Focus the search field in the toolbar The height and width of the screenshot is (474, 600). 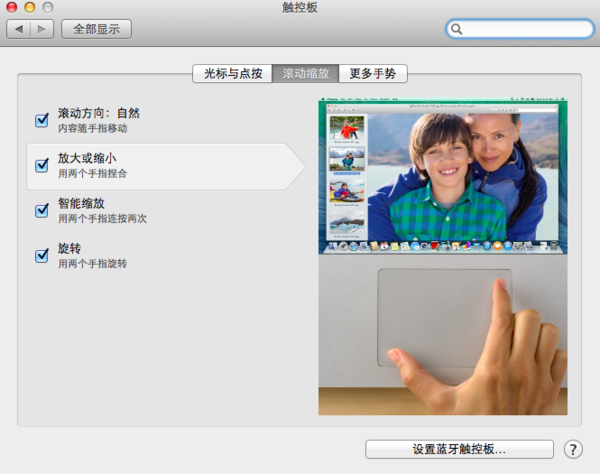(520, 29)
